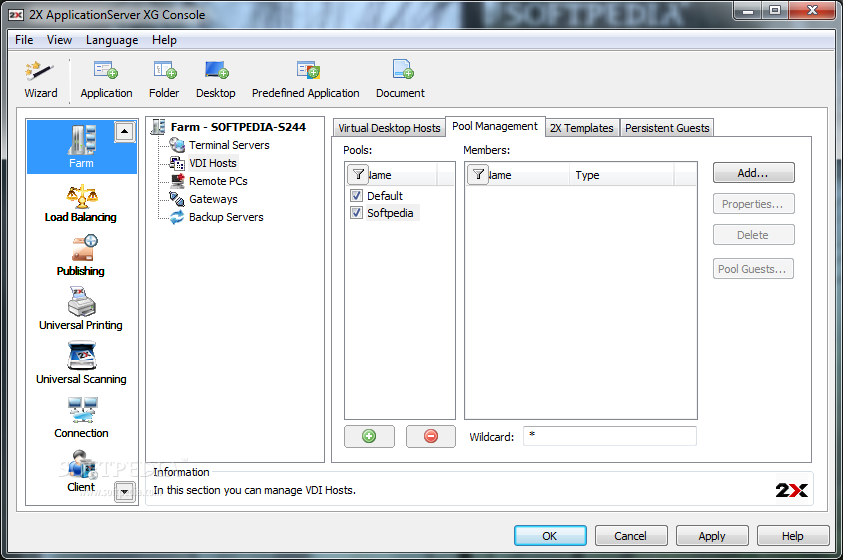The width and height of the screenshot is (843, 560).
Task: Publish a Desktop using toolbar icon
Action: click(x=216, y=80)
